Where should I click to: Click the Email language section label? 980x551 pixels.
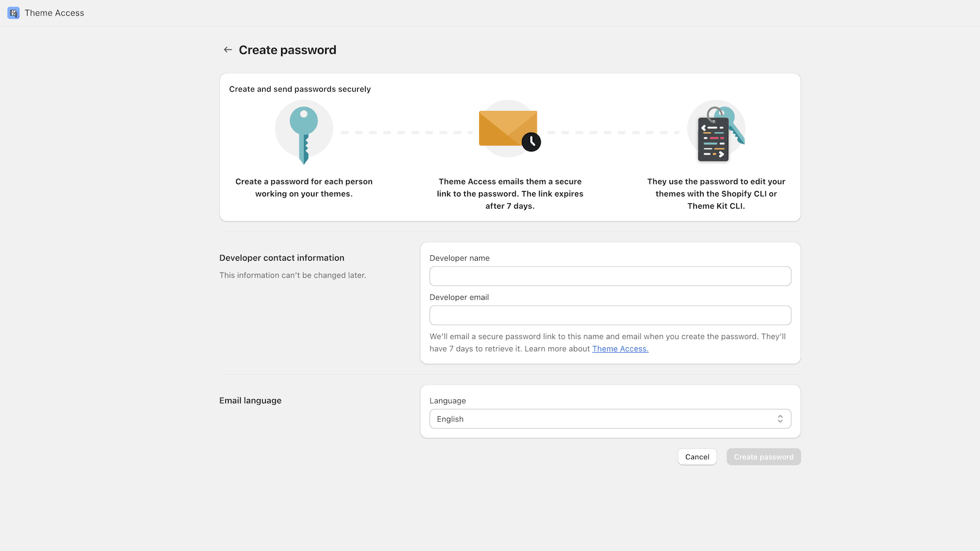click(250, 400)
